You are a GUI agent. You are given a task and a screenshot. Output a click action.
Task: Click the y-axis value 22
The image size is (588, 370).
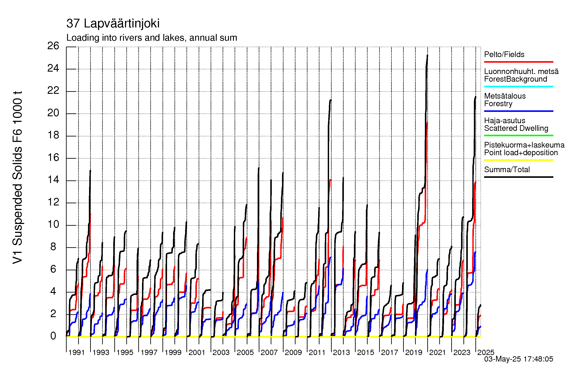(x=53, y=91)
